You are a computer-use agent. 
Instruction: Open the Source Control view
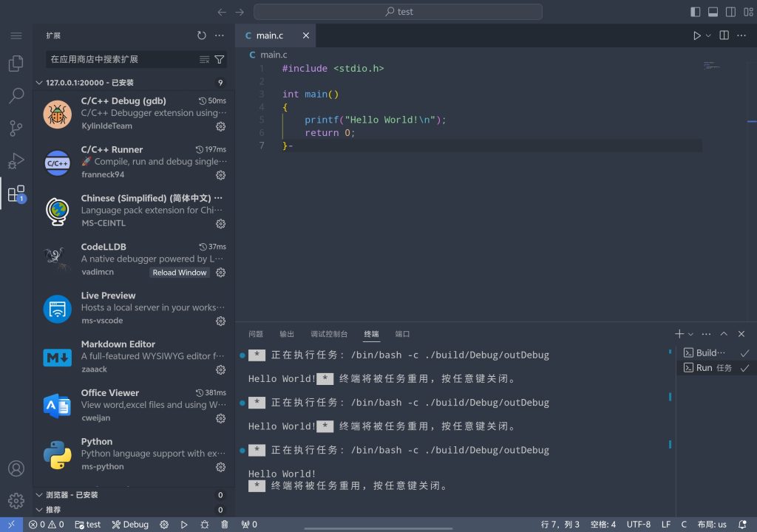[x=16, y=129]
